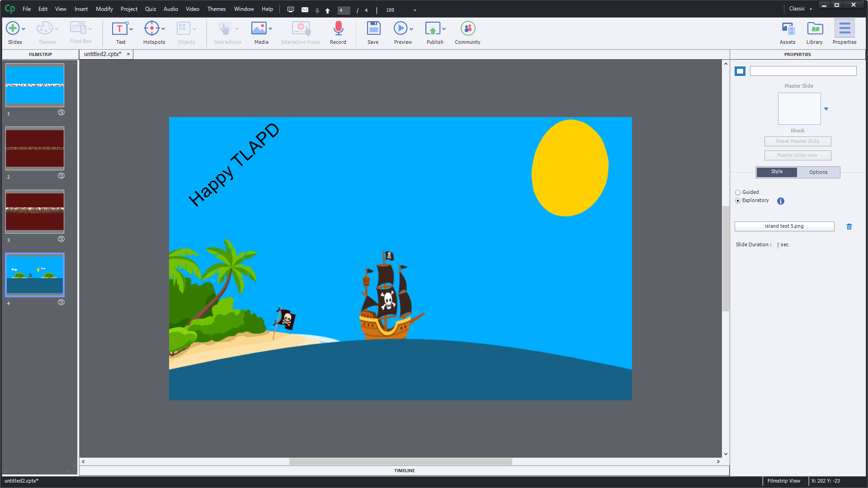
Task: Click the Slides add icon
Action: tap(13, 28)
